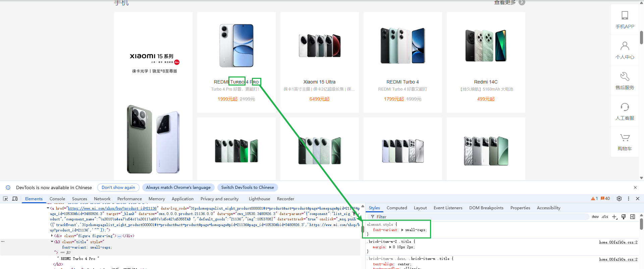The width and height of the screenshot is (644, 269).
Task: Switch to the Sources tab
Action: click(x=79, y=199)
